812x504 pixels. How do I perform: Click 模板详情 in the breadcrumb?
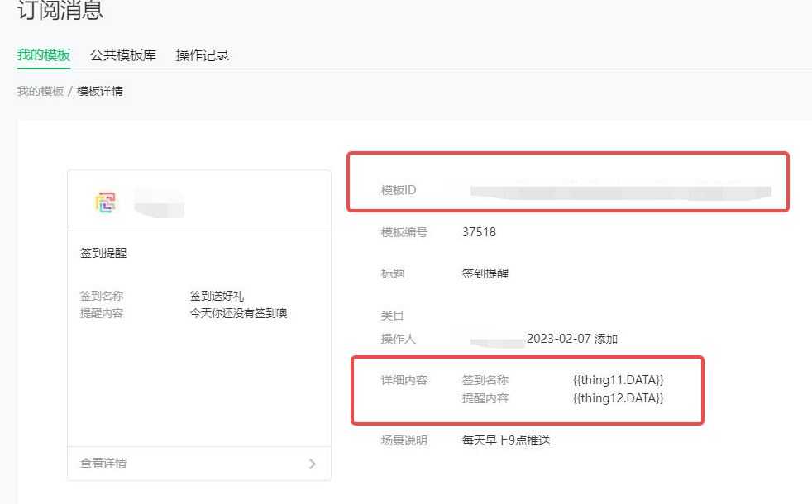pos(100,91)
